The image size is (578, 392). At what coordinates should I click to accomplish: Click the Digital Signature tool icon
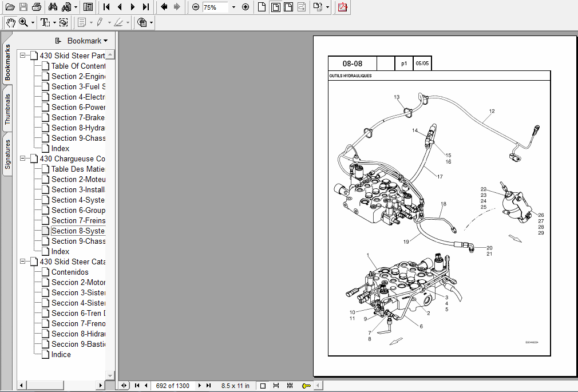[142, 22]
